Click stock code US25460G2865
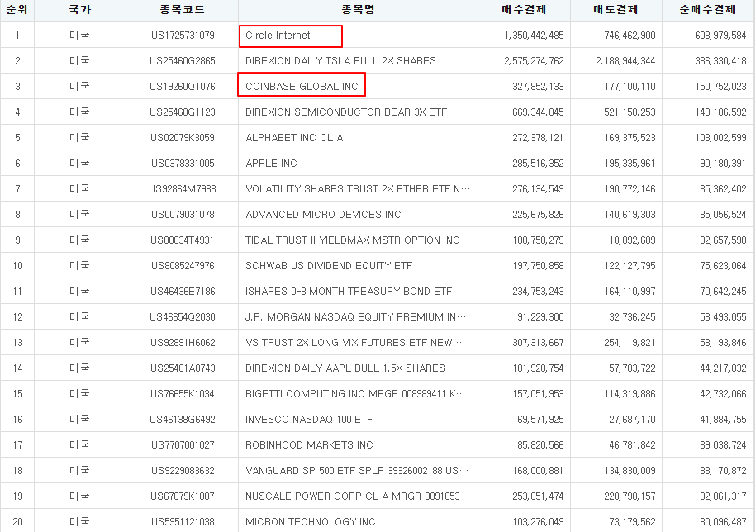Viewport: 756px width, 532px height. 183,61
